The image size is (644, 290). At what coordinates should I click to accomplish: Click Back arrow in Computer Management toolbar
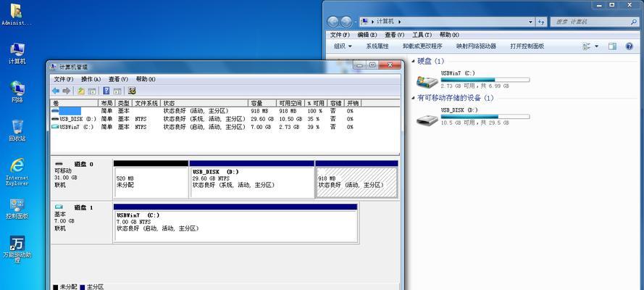[x=56, y=91]
